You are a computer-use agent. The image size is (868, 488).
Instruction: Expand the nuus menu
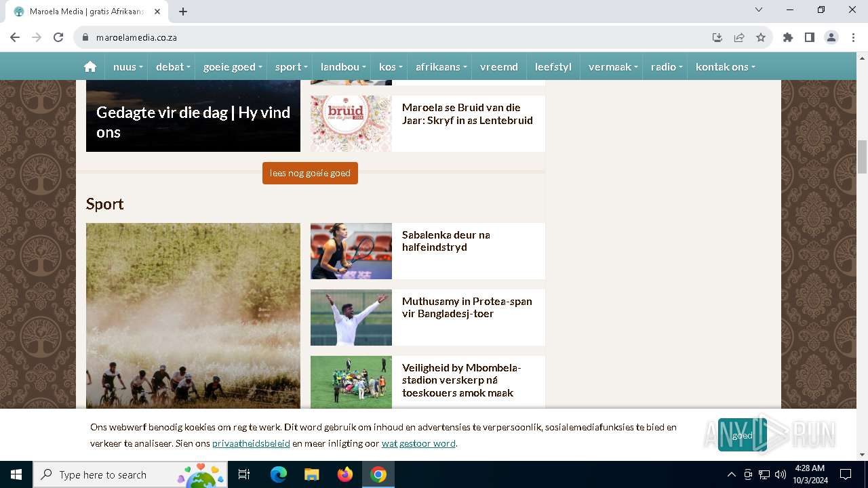tap(127, 66)
